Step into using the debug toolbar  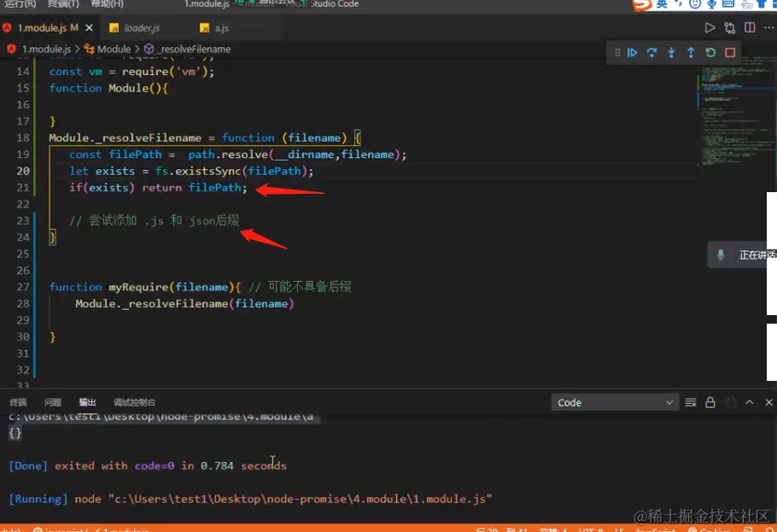671,53
